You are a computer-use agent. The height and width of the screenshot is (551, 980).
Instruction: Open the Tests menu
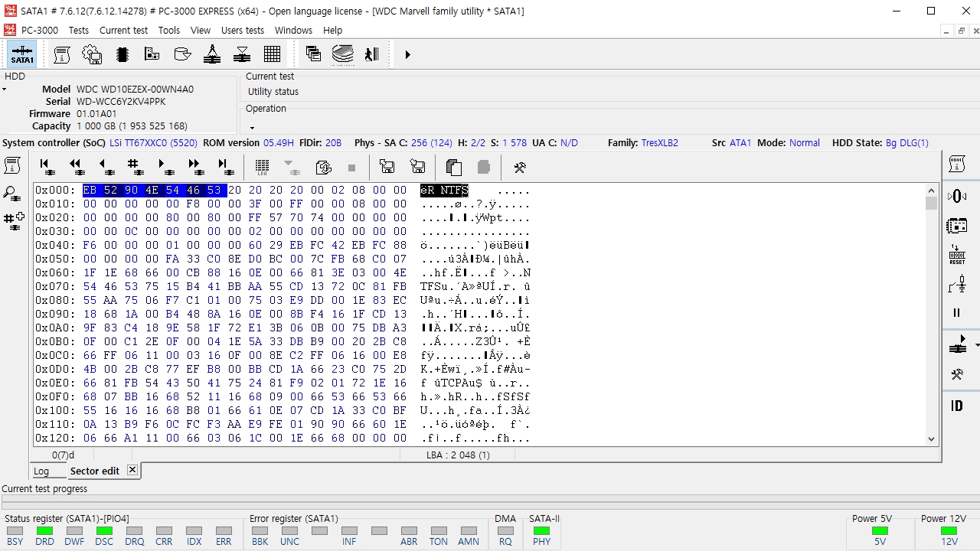[x=79, y=30]
